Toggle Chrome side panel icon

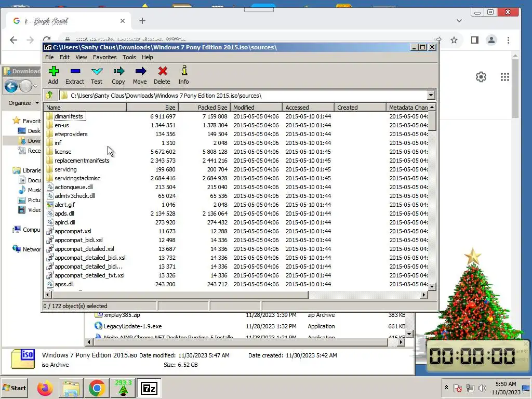pos(475,40)
